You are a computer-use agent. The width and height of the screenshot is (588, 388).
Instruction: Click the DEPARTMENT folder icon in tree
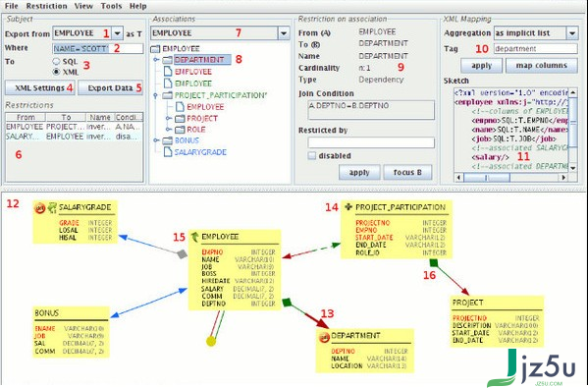click(168, 60)
